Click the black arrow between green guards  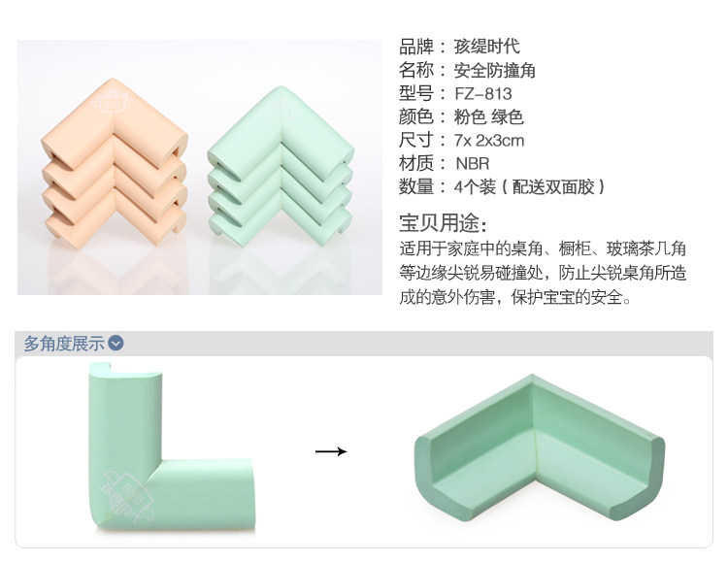click(x=331, y=451)
